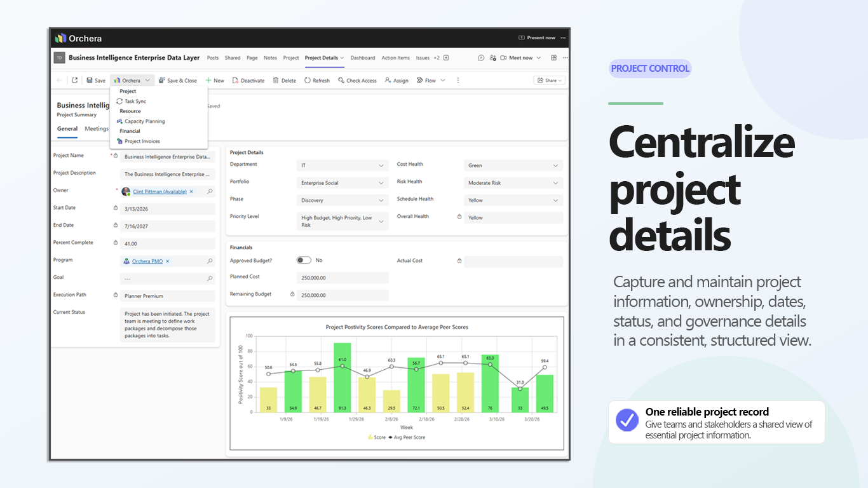Remove Orchera PMO from Program field
The width and height of the screenshot is (868, 488).
(x=168, y=261)
